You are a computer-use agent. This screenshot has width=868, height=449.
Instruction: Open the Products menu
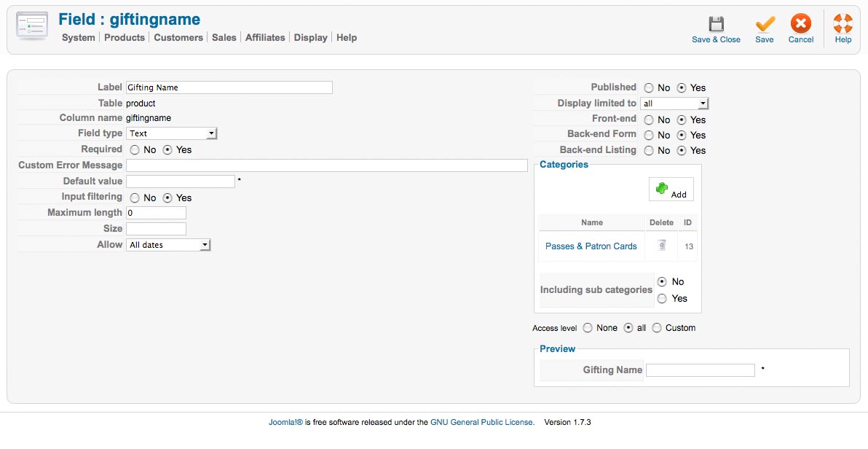coord(125,38)
